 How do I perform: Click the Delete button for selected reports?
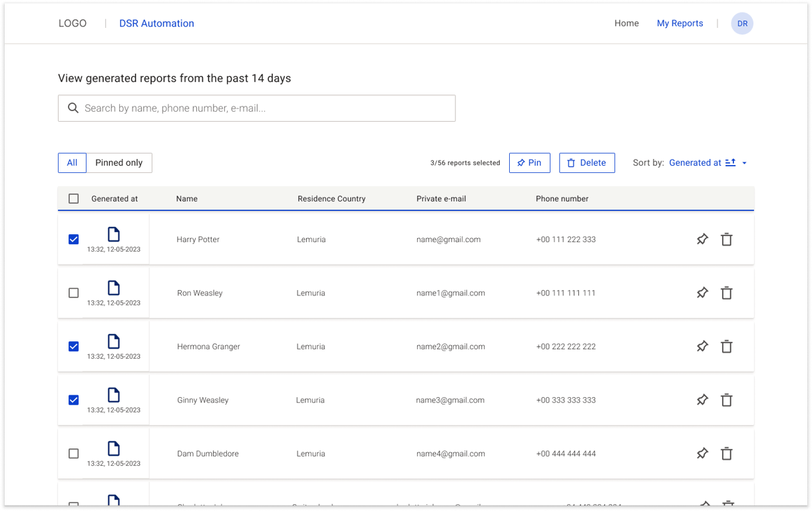pyautogui.click(x=586, y=163)
